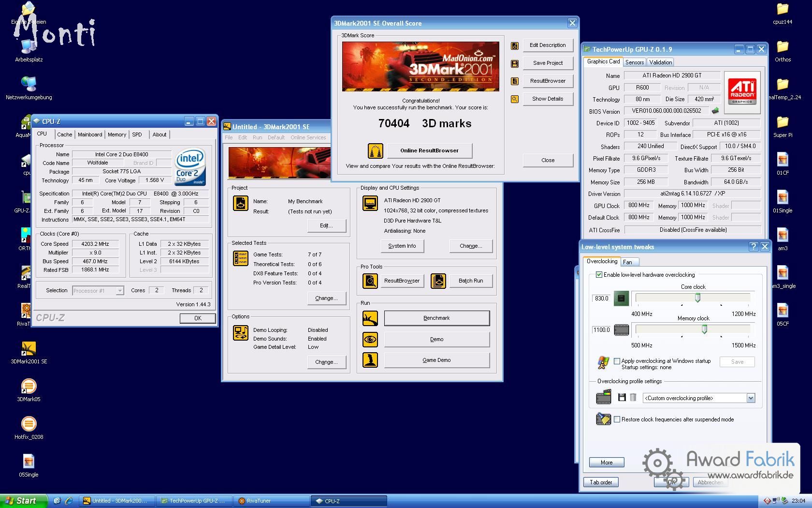Screen dimensions: 812x508
Task: Click the GPU-Z BIOS save chip icon
Action: 715,111
